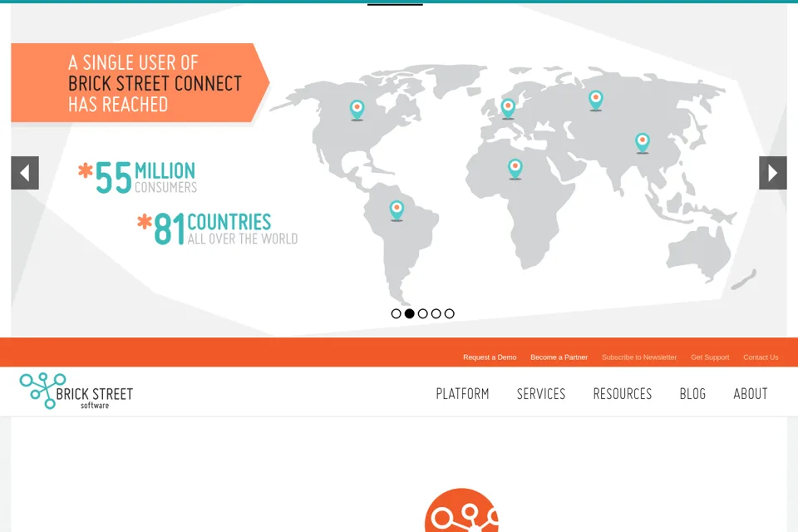This screenshot has width=798, height=532.
Task: Click the Russia map pin
Action: pyautogui.click(x=596, y=101)
